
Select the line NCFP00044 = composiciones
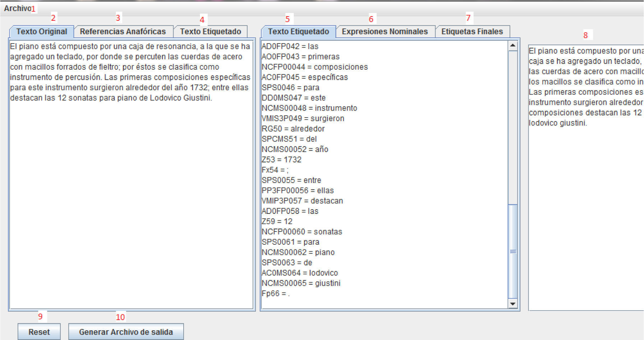tap(315, 67)
